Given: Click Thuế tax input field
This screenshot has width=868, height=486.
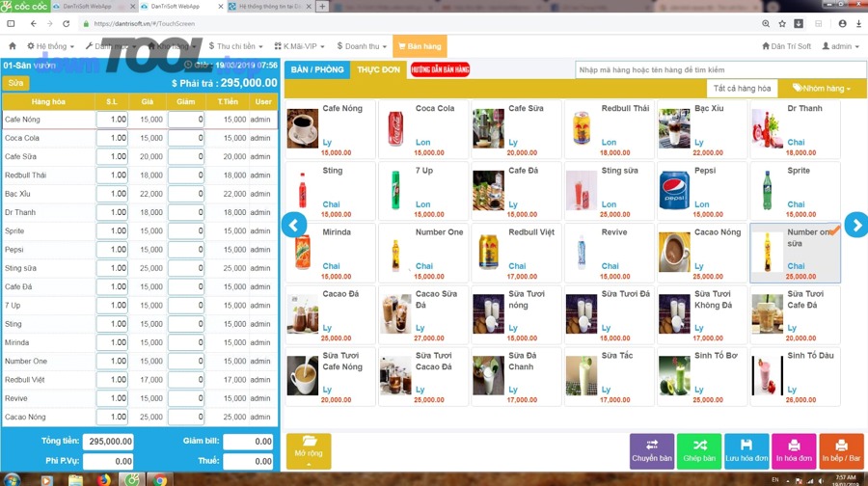Looking at the screenshot, I should (x=249, y=461).
